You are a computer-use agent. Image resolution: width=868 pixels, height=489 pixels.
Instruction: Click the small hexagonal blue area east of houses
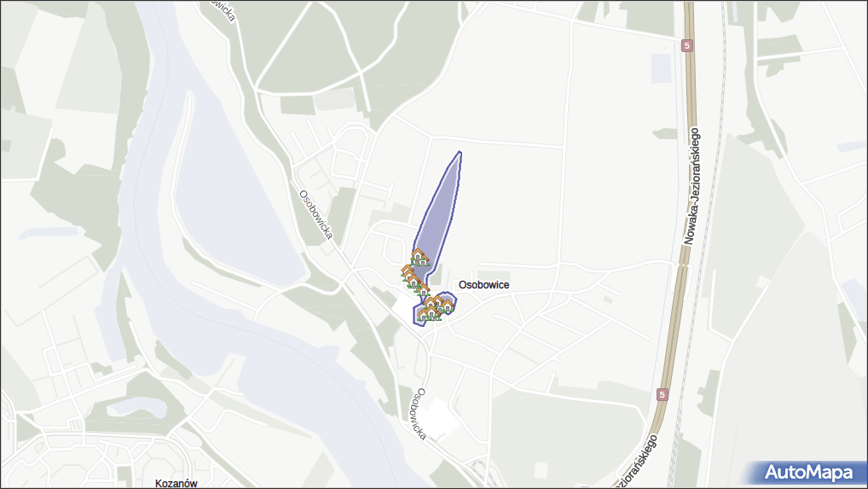[448, 302]
